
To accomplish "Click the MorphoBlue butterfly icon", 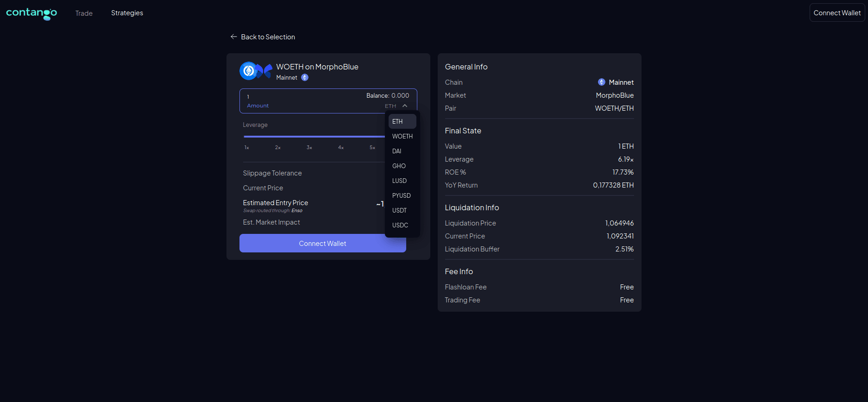I will point(264,71).
